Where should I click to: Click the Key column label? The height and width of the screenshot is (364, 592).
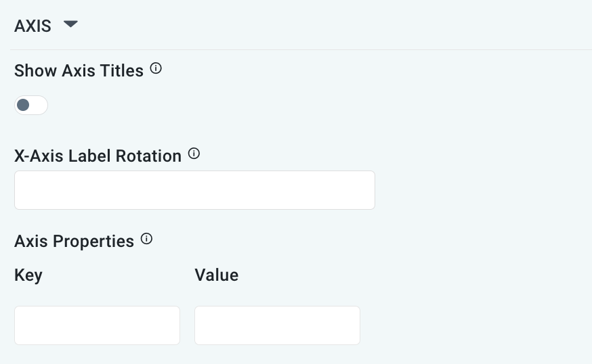(x=28, y=275)
